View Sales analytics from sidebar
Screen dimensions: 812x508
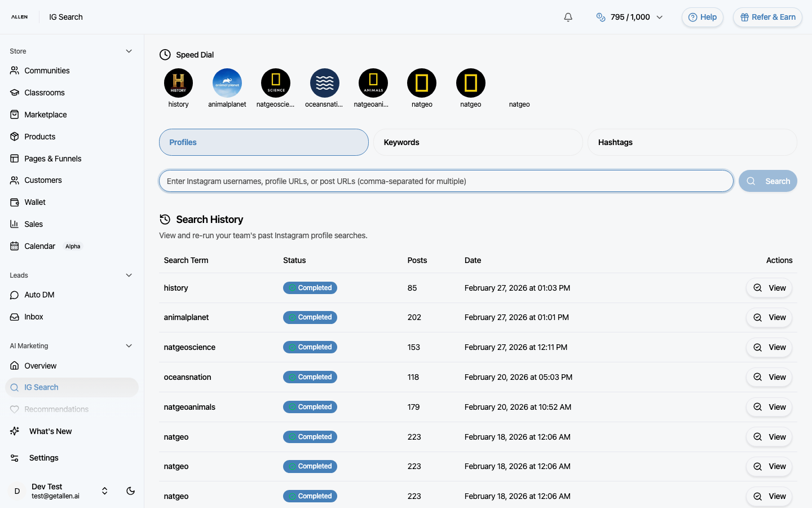33,224
